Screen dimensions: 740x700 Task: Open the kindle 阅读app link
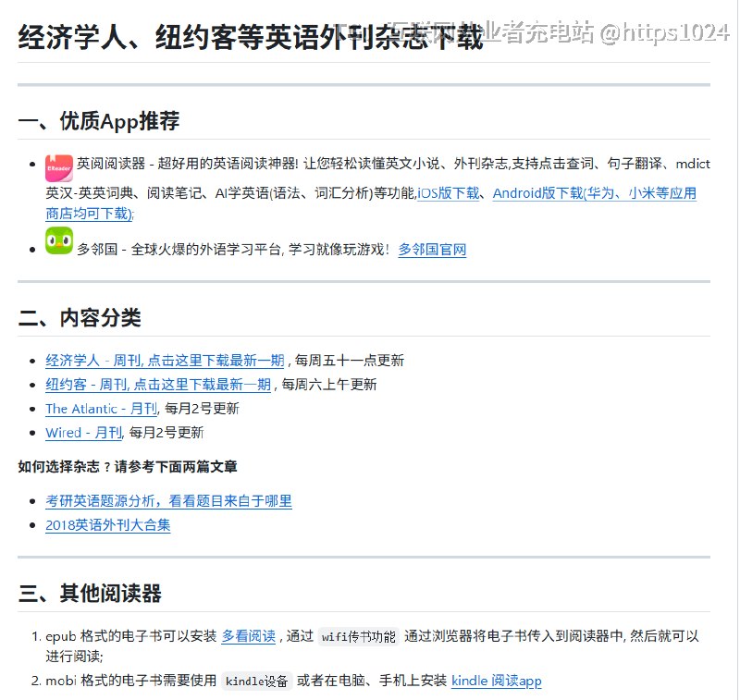click(496, 681)
